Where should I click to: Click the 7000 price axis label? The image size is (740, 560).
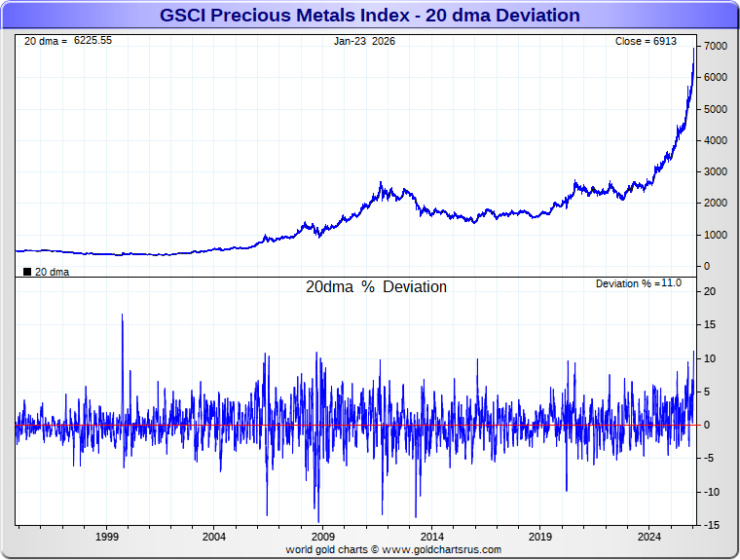pyautogui.click(x=715, y=47)
